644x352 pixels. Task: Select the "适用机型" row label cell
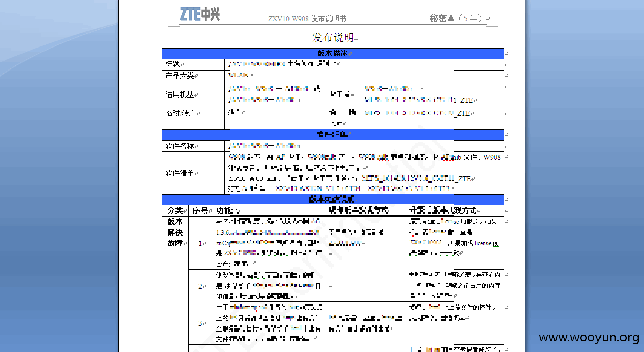pos(193,95)
